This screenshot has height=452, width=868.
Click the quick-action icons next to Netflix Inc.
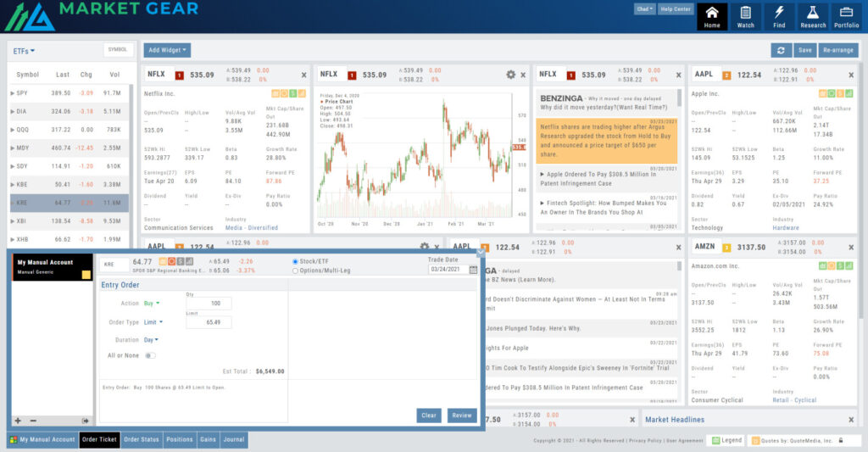(x=288, y=93)
